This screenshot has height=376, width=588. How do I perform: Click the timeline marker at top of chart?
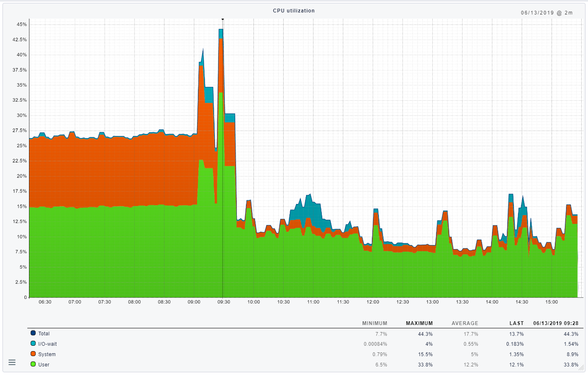click(x=223, y=19)
